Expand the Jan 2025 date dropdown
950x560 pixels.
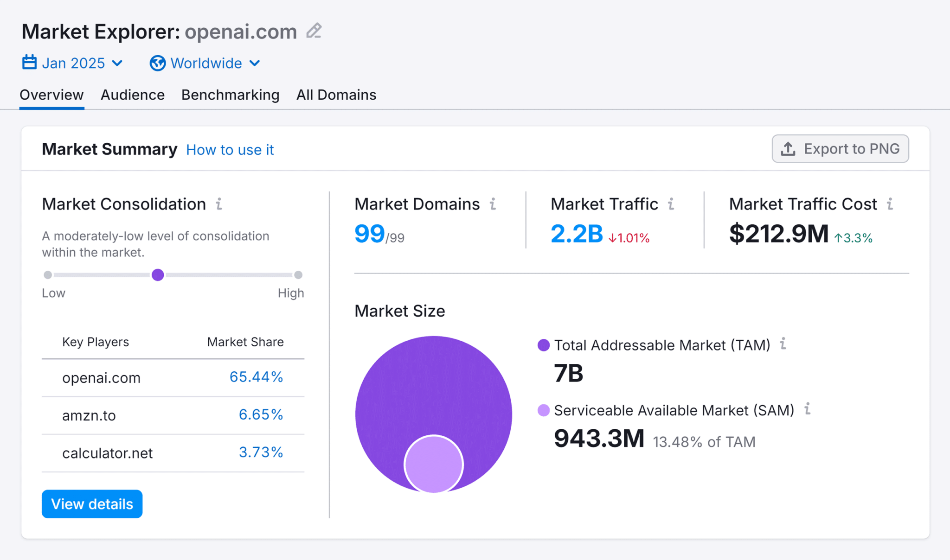tap(73, 63)
